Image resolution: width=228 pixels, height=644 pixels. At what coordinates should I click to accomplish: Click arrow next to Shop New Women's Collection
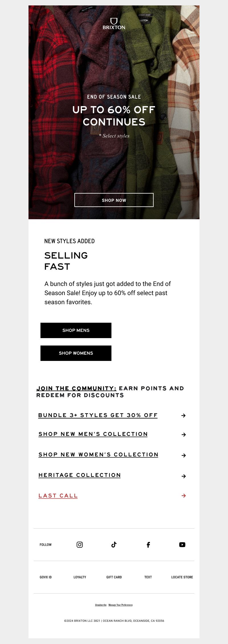pos(184,455)
